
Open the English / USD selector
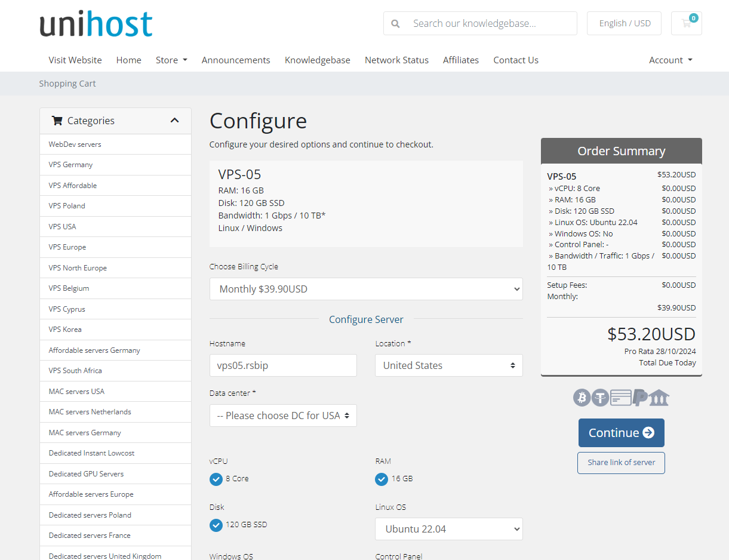click(625, 23)
